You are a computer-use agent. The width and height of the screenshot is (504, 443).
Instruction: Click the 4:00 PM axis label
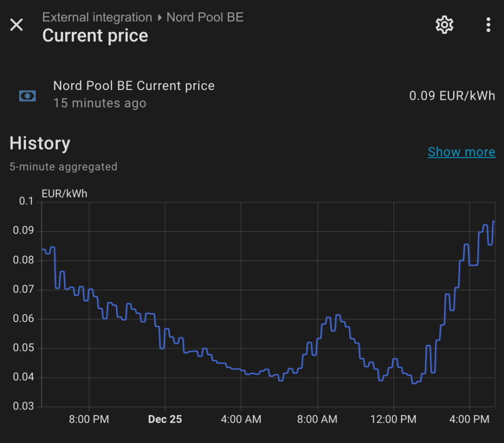click(x=470, y=419)
